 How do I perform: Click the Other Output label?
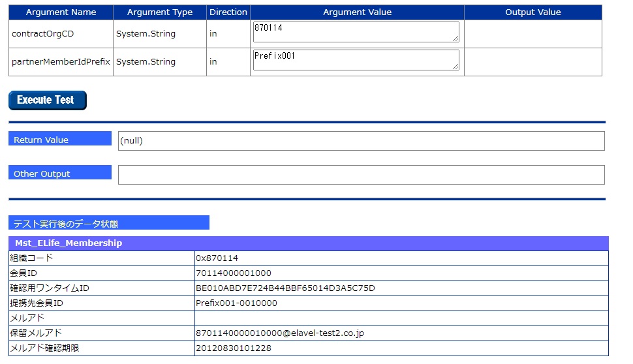coord(60,172)
